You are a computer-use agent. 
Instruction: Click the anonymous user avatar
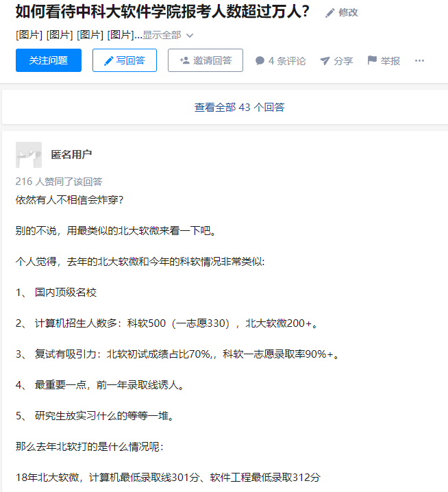point(29,155)
